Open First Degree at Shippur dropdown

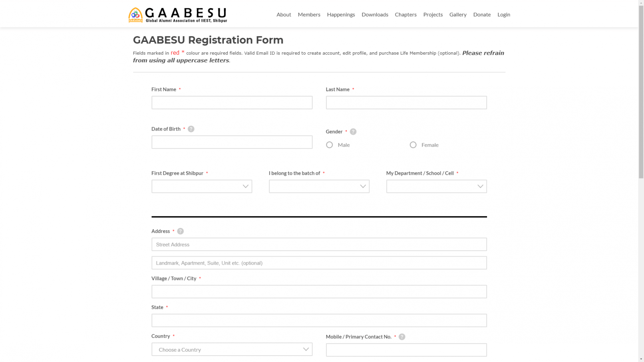tap(201, 186)
